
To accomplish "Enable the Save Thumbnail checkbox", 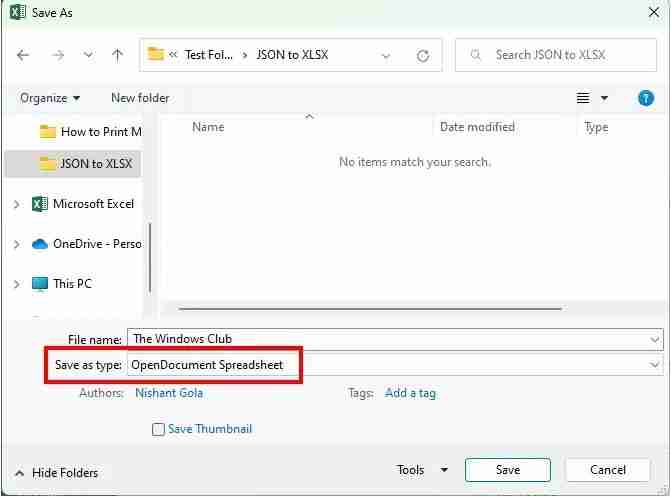I will coord(158,429).
